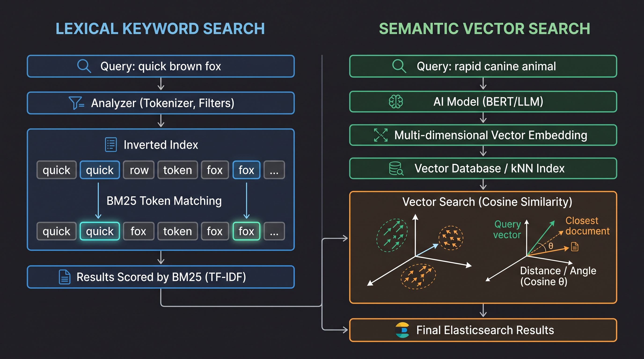644x359 pixels.
Task: Click the orange 'Closest document' label
Action: [x=588, y=226]
